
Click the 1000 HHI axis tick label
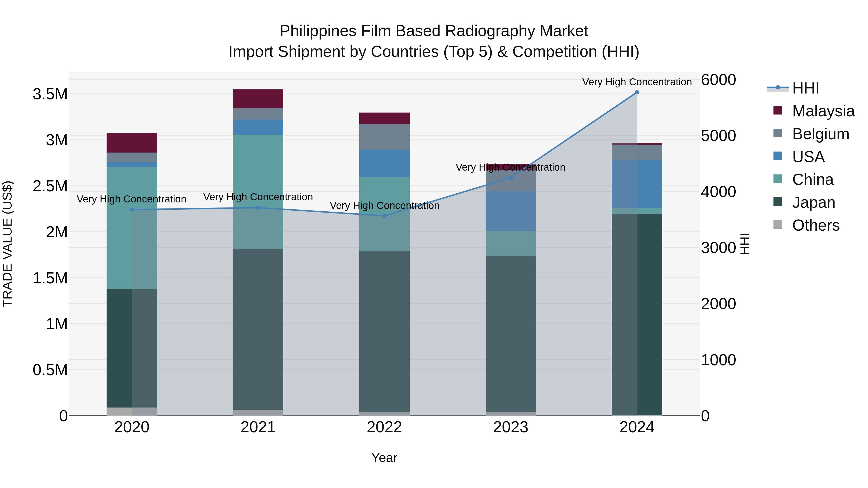tap(719, 360)
